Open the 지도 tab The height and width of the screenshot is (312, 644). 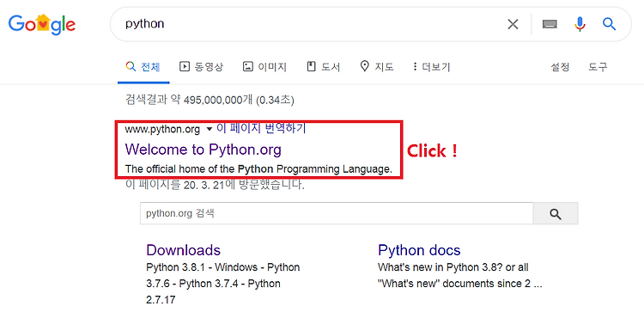[x=377, y=66]
